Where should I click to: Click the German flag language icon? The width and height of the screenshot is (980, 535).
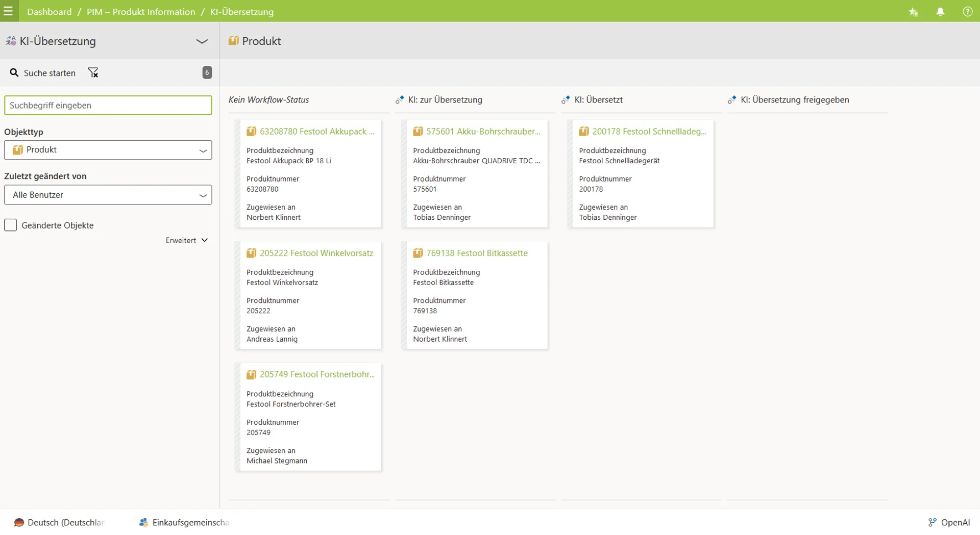tap(19, 522)
